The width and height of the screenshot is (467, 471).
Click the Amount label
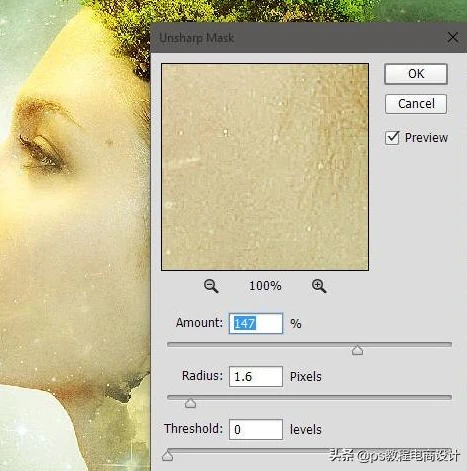(199, 323)
